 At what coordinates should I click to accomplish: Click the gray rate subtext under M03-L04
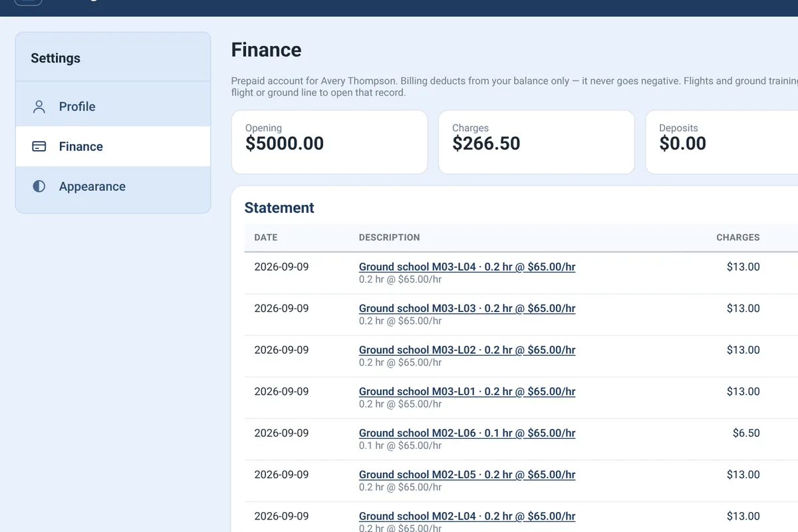[x=400, y=279]
